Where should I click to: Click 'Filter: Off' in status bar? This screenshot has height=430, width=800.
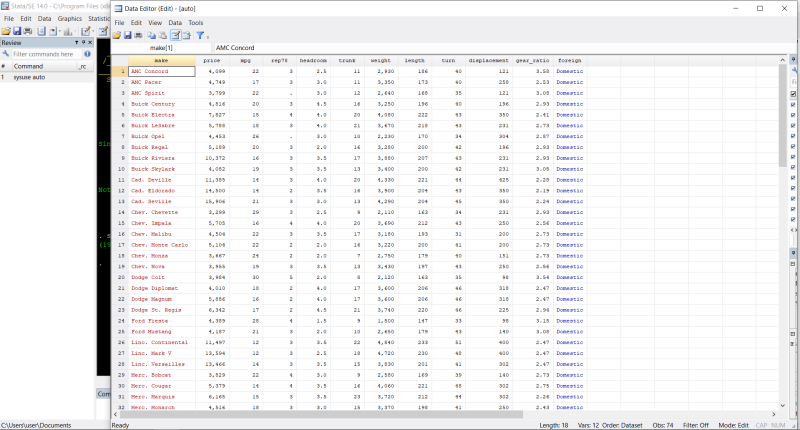coord(695,425)
